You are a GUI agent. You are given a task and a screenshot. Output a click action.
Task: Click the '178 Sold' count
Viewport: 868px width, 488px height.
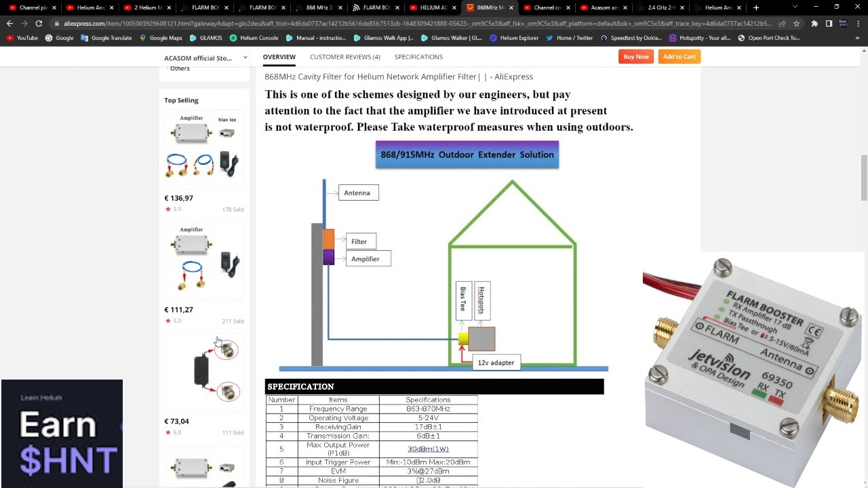233,209
